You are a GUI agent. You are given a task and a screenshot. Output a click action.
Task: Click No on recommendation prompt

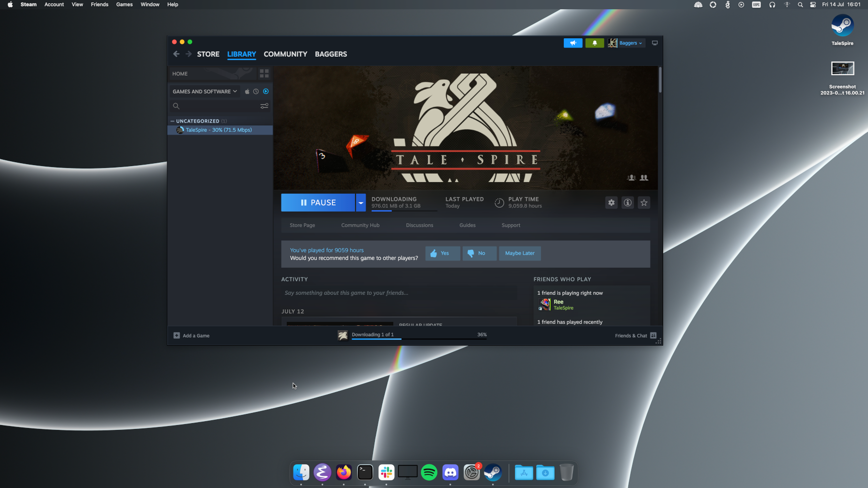click(480, 253)
